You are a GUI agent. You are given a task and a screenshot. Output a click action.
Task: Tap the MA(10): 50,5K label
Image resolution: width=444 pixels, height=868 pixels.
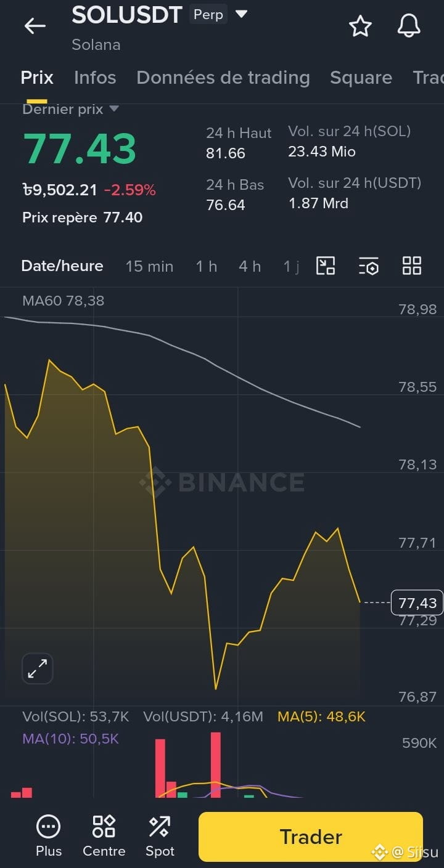coord(70,739)
